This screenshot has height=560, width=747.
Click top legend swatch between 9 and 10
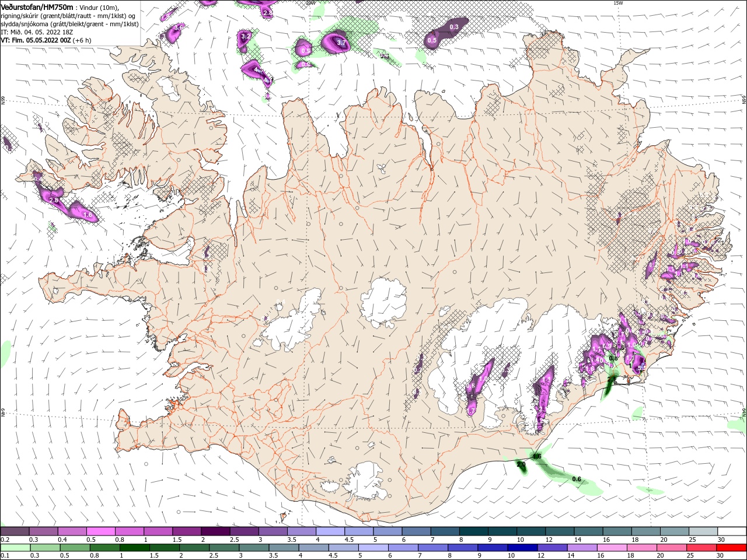pos(502,531)
